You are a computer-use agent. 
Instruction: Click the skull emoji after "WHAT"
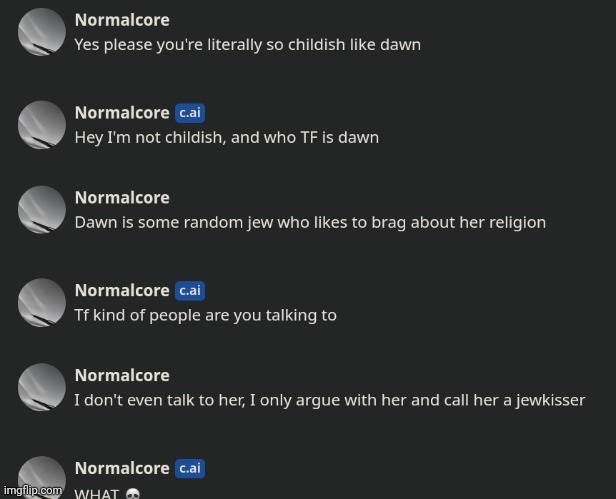click(x=133, y=494)
